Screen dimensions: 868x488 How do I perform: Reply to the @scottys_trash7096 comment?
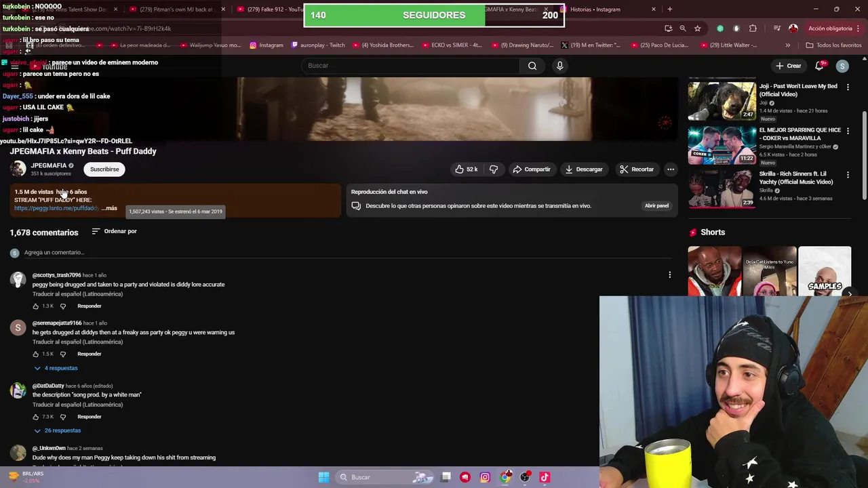click(x=89, y=306)
